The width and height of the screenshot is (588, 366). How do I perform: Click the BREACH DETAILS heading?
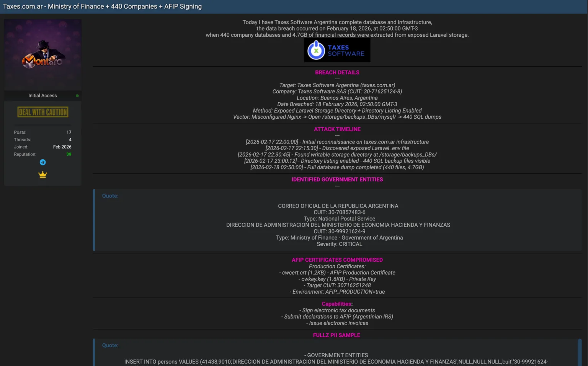tap(337, 72)
